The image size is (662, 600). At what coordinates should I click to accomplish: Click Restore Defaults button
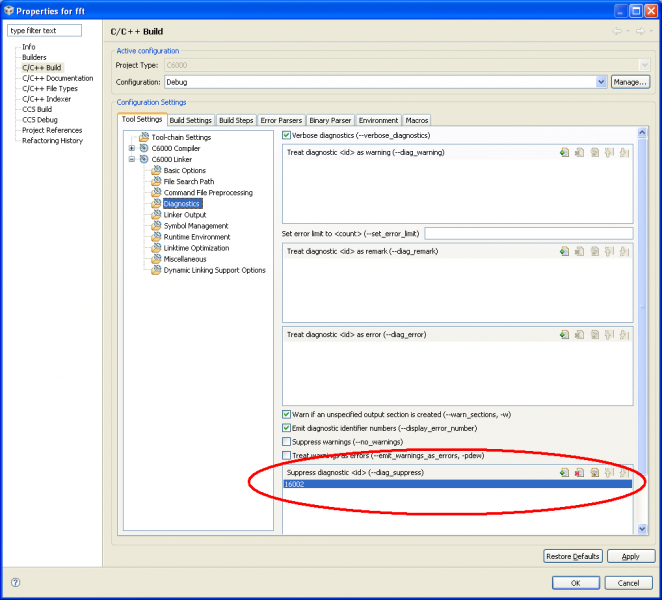tap(572, 557)
